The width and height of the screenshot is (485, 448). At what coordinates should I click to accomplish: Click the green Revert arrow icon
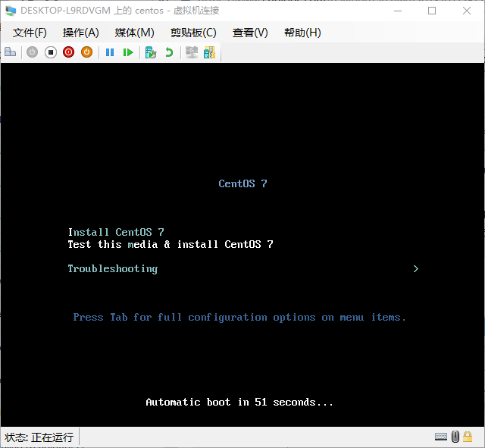pos(169,52)
